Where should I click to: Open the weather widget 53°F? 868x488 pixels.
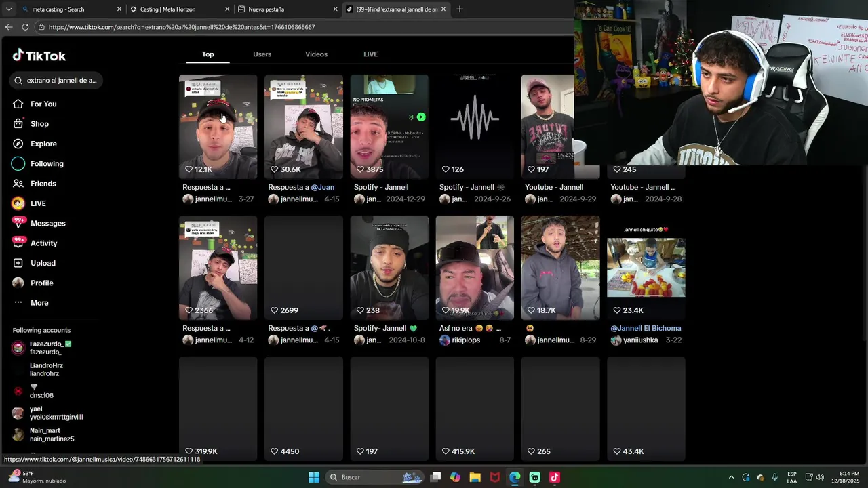click(x=37, y=477)
